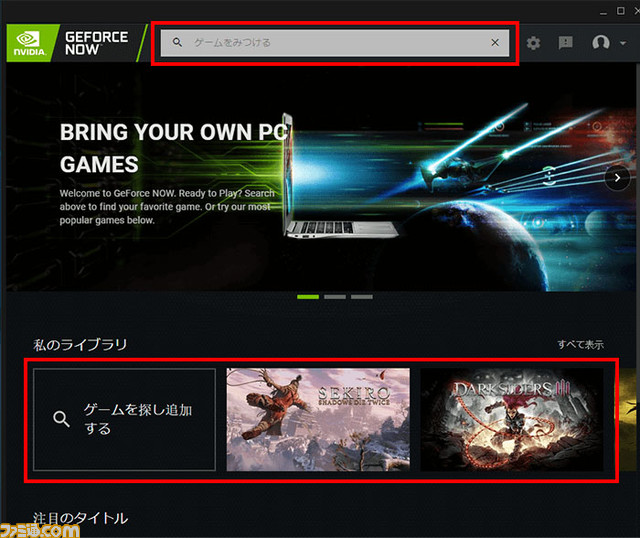Screen dimensions: 640x538
Task: Select the first green carousel indicator
Action: point(308,297)
